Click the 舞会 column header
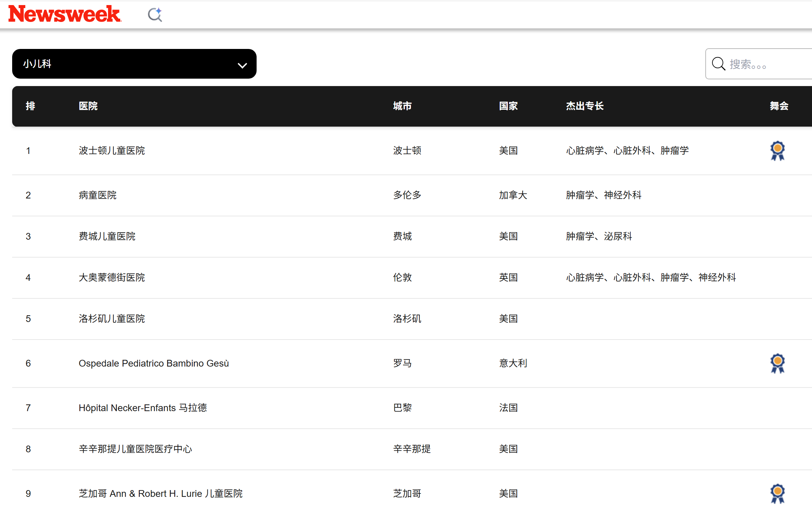 coord(779,106)
